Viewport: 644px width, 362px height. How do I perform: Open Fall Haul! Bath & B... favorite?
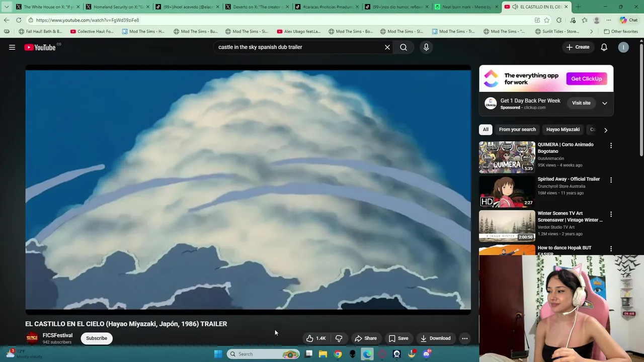(x=40, y=32)
